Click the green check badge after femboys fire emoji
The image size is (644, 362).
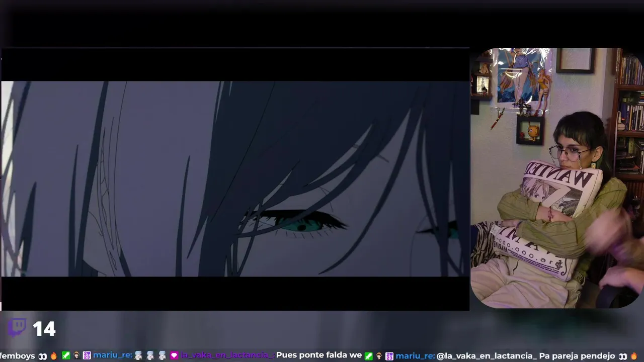[x=66, y=355]
